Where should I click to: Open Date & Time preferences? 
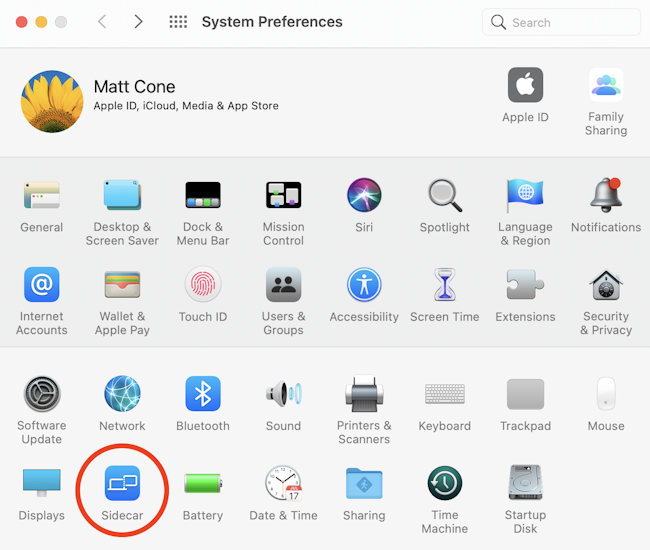point(284,483)
